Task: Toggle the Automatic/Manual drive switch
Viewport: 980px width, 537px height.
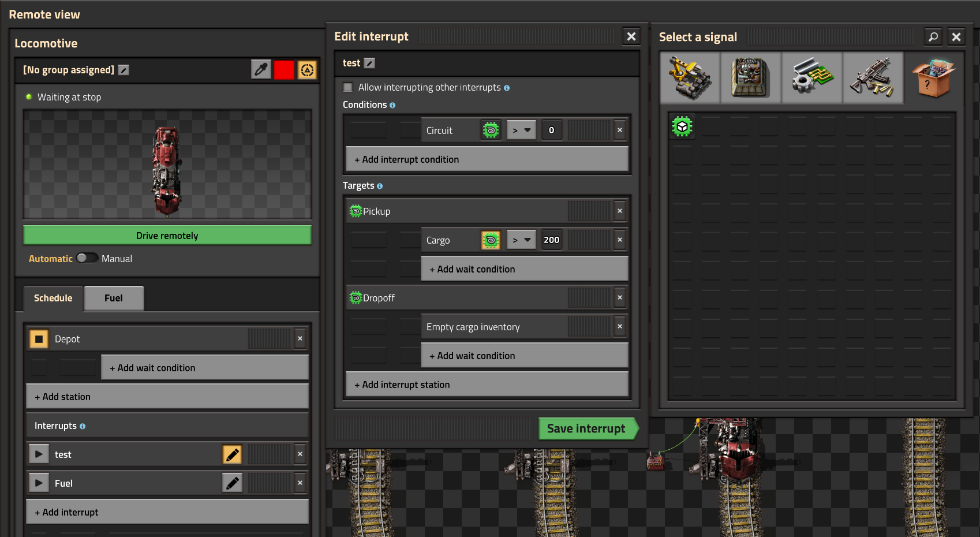Action: click(x=87, y=258)
